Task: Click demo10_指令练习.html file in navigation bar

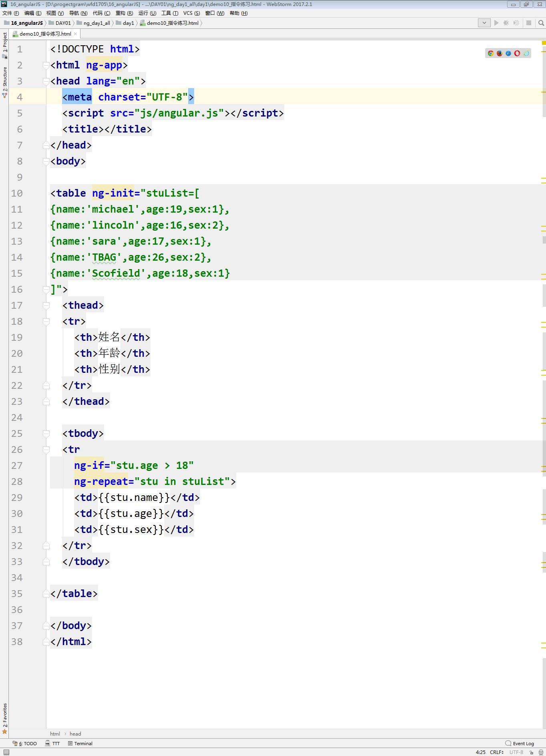Action: click(x=169, y=23)
